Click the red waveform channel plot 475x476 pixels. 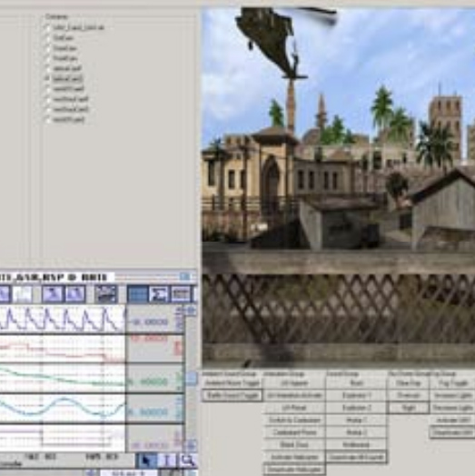point(63,349)
